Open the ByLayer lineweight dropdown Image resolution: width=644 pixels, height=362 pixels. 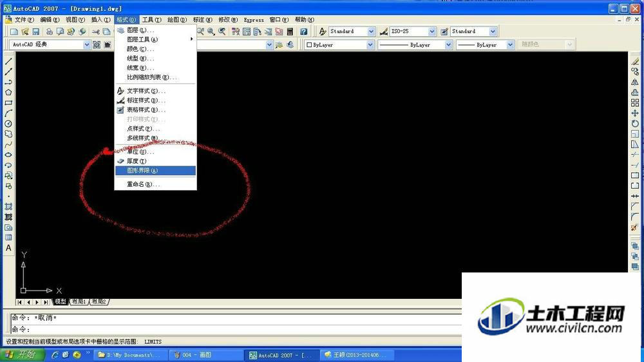510,45
